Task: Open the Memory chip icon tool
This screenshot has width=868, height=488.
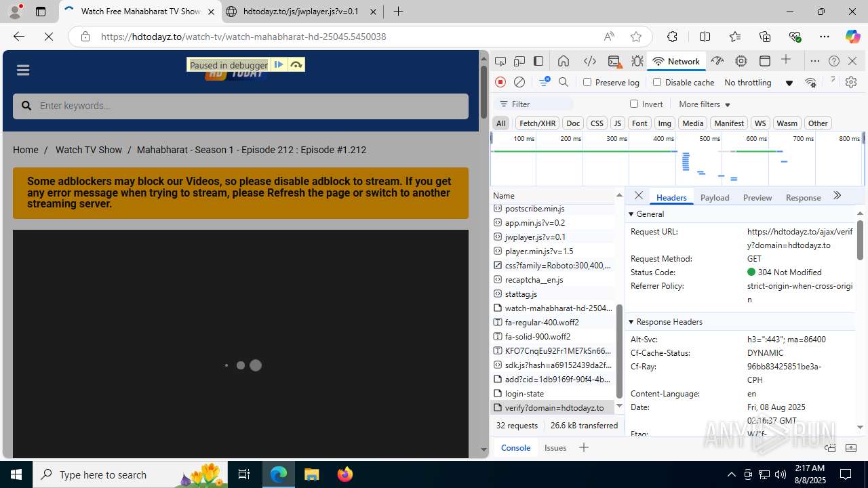Action: 741,61
